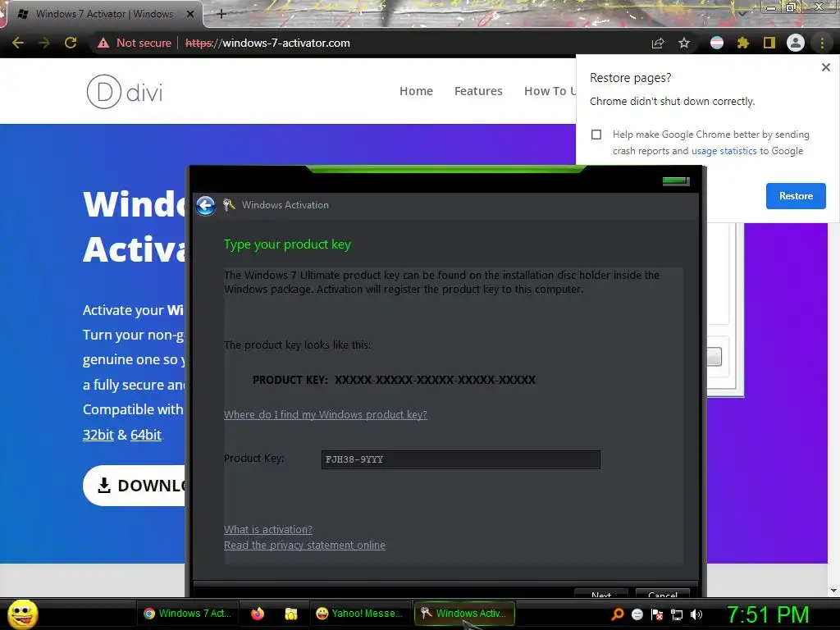This screenshot has height=630, width=840.
Task: Click the 'Type your product key' heading
Action: pyautogui.click(x=287, y=244)
